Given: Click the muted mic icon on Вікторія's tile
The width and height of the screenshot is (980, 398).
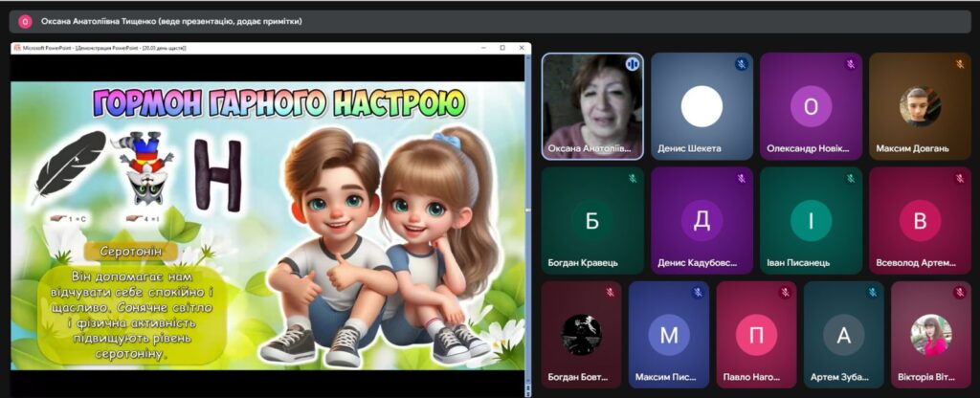Looking at the screenshot, I should coord(960,292).
